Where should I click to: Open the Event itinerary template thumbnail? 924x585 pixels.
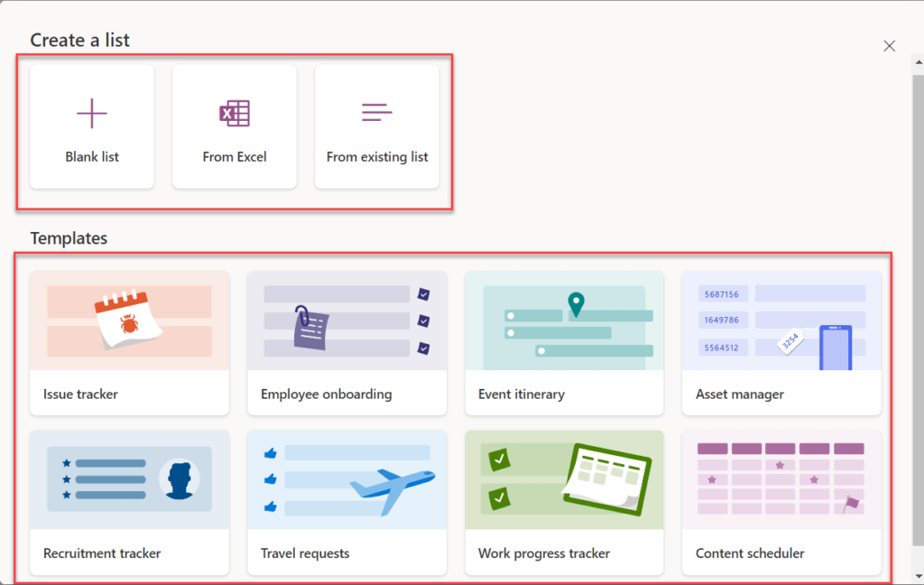coord(565,320)
